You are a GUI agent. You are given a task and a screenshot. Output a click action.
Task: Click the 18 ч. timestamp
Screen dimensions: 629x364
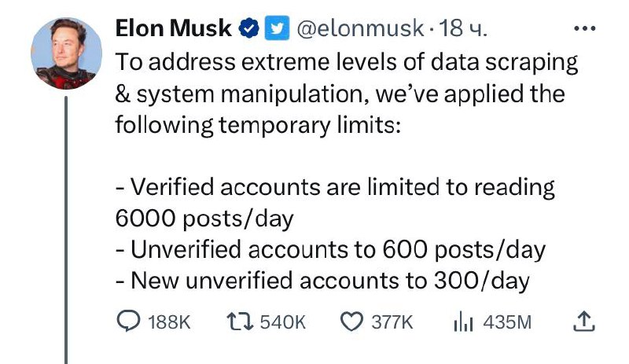coord(463,28)
